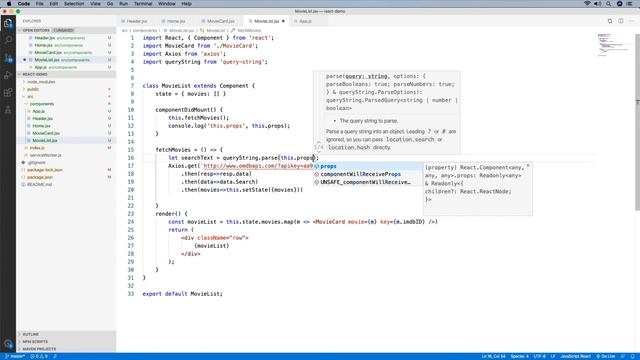Open the Apple menu
The width and height of the screenshot is (640, 360).
coord(9,4)
